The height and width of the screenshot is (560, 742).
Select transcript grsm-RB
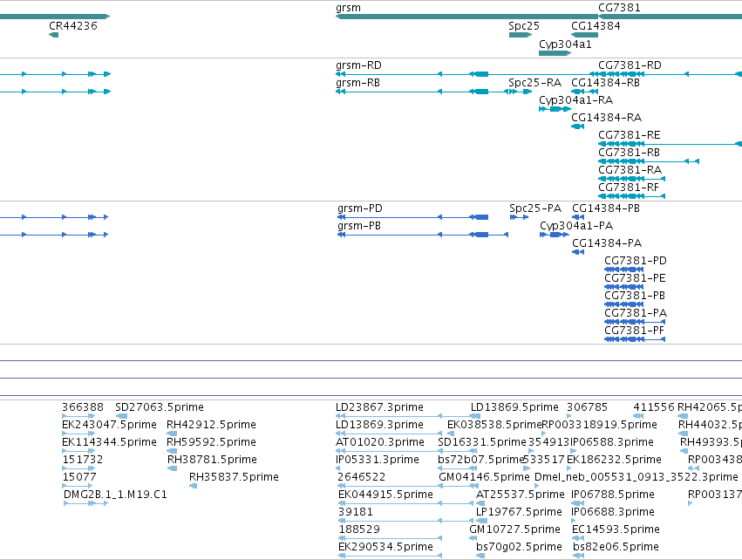click(357, 83)
